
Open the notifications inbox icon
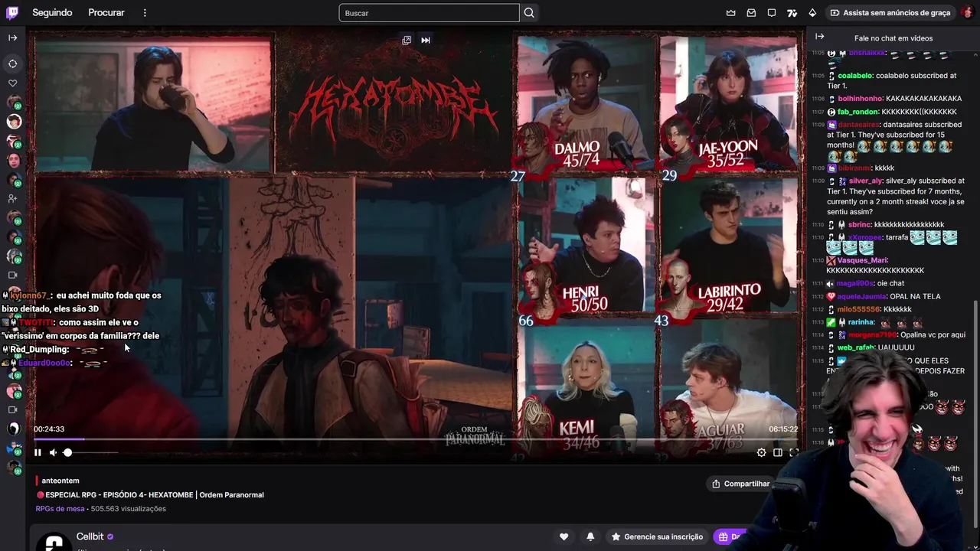click(x=751, y=13)
